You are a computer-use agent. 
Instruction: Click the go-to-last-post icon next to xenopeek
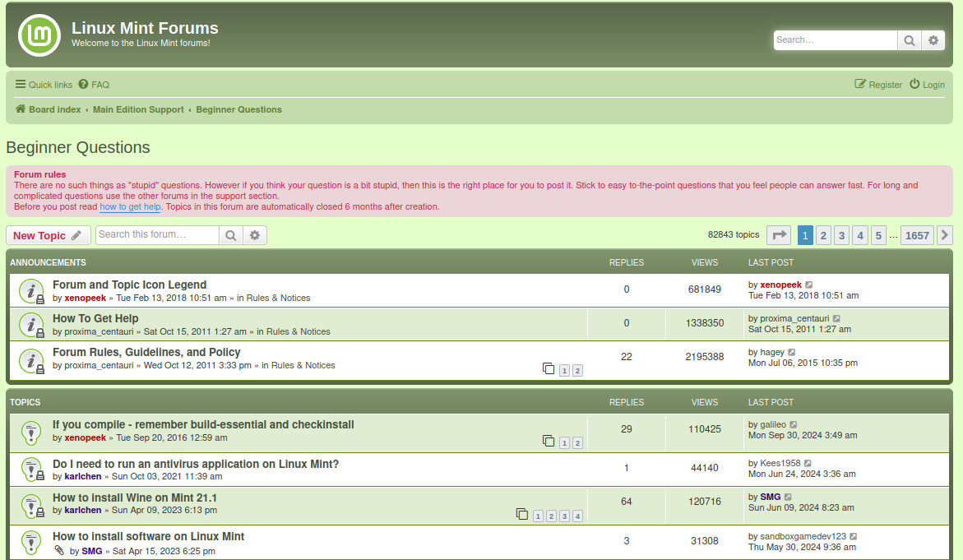(x=809, y=284)
